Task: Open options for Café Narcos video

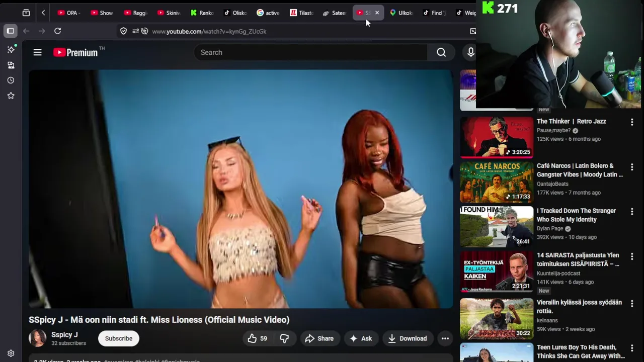Action: click(x=632, y=167)
